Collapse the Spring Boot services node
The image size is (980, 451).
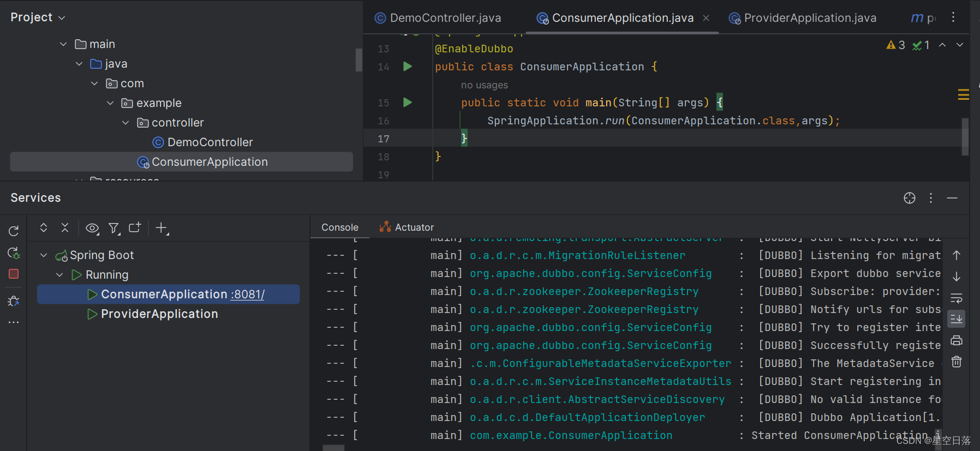pos(44,255)
